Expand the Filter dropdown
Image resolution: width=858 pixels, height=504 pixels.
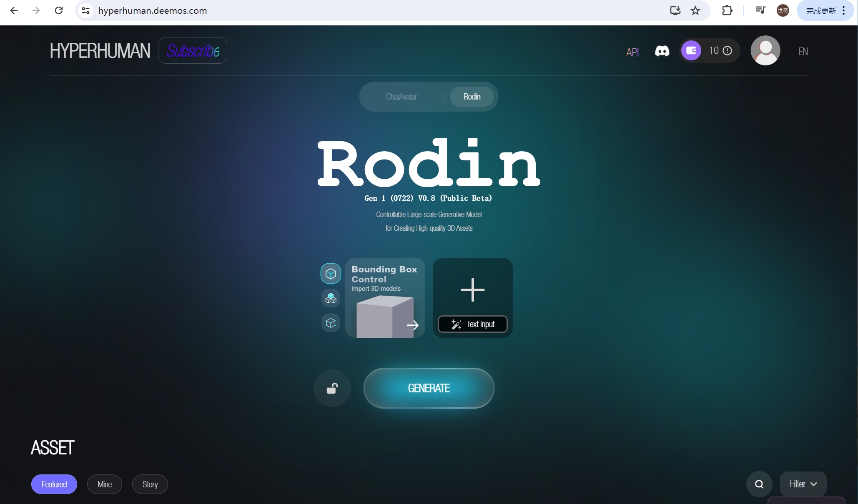[x=803, y=484]
